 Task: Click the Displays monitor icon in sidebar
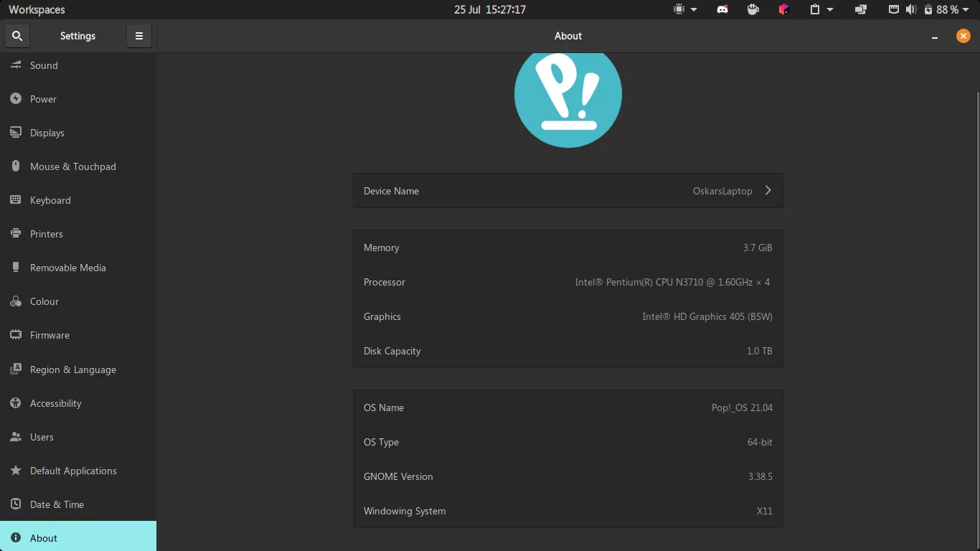point(16,133)
